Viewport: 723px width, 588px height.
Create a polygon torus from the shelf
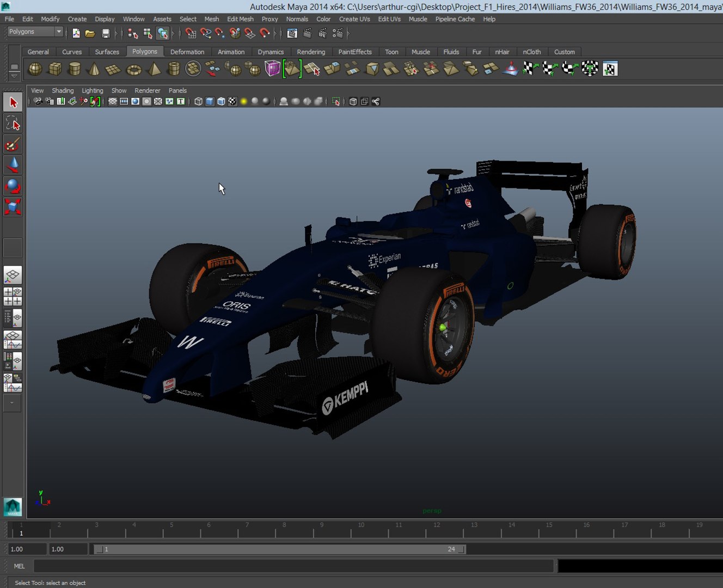[x=134, y=69]
